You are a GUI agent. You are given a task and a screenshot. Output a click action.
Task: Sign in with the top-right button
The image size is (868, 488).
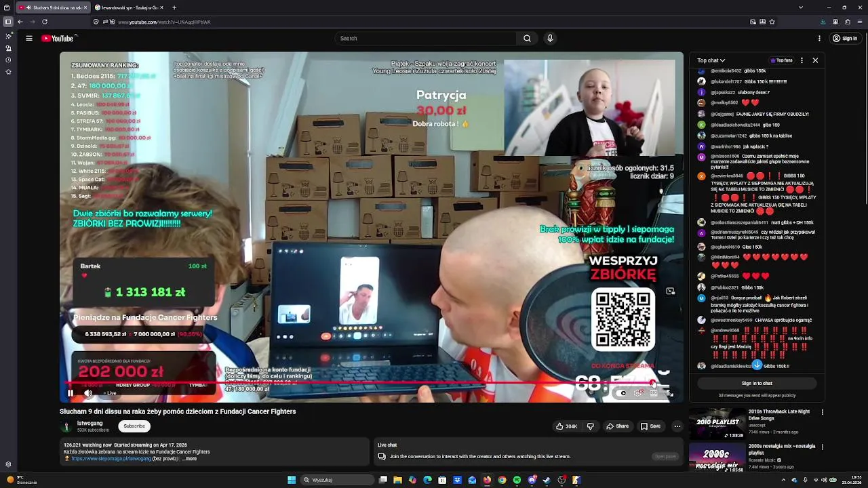(845, 39)
